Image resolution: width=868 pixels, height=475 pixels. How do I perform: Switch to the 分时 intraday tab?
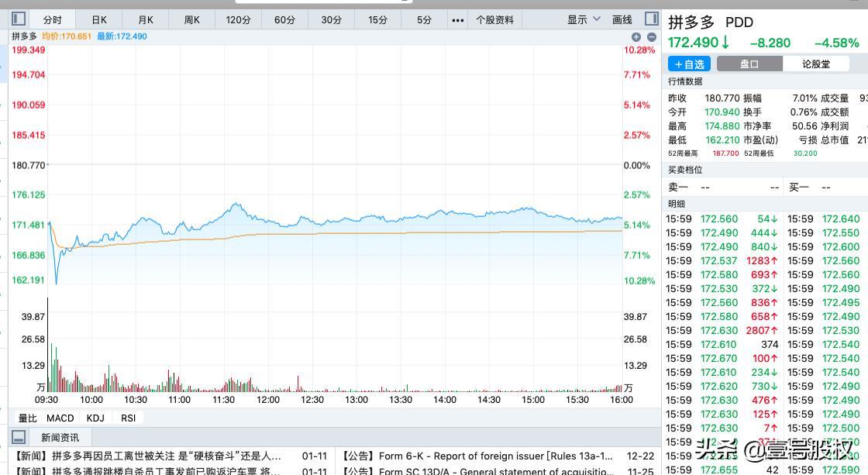coord(52,20)
